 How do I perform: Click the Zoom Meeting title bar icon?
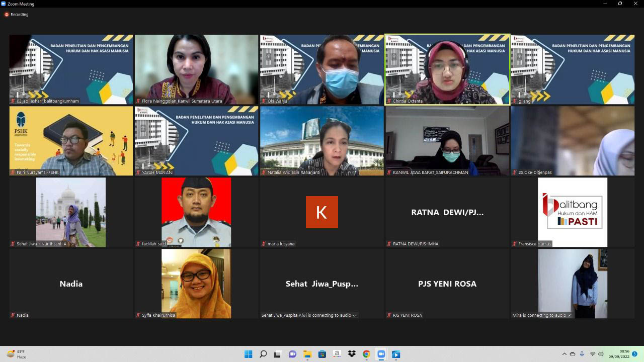point(4,4)
